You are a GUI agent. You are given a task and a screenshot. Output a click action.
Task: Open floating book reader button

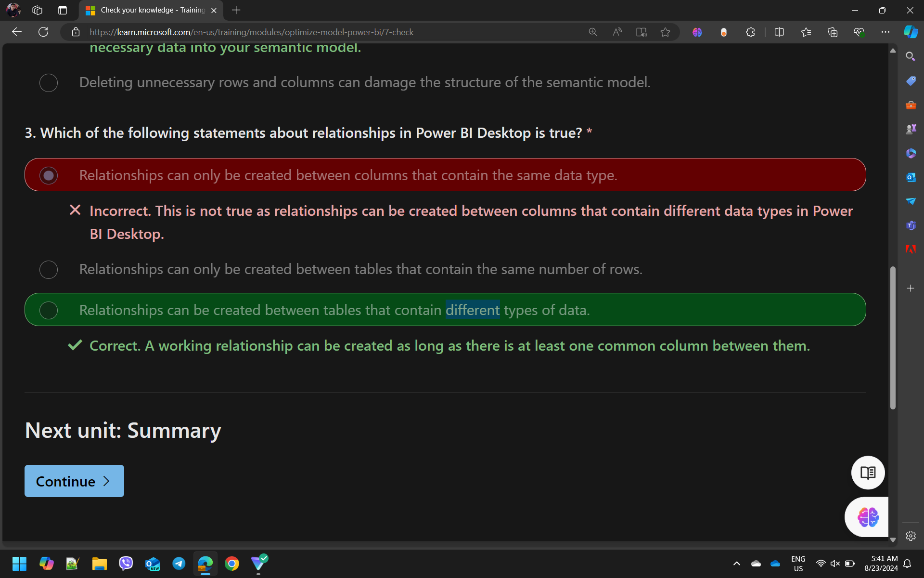pos(868,473)
